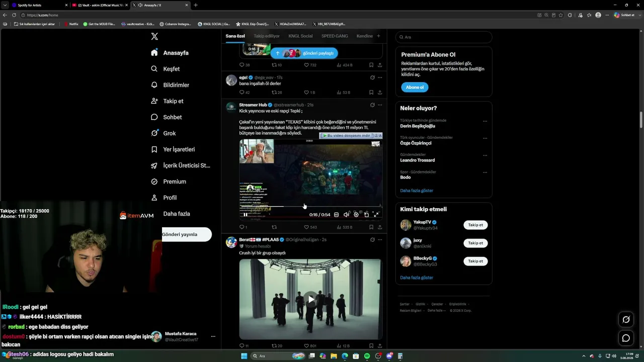Viewport: 644px width, 362px height.
Task: Open more options on ege! post
Action: tap(380, 77)
